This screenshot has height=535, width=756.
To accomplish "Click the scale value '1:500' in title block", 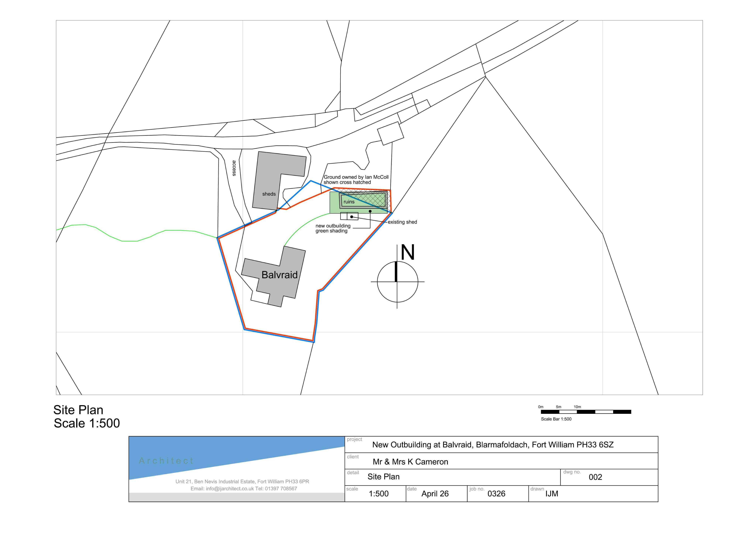I will pos(379,493).
